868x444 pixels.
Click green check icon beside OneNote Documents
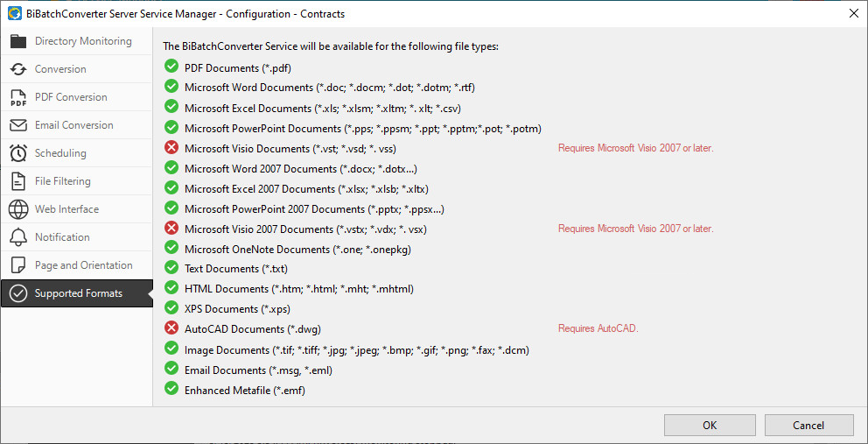click(x=171, y=247)
